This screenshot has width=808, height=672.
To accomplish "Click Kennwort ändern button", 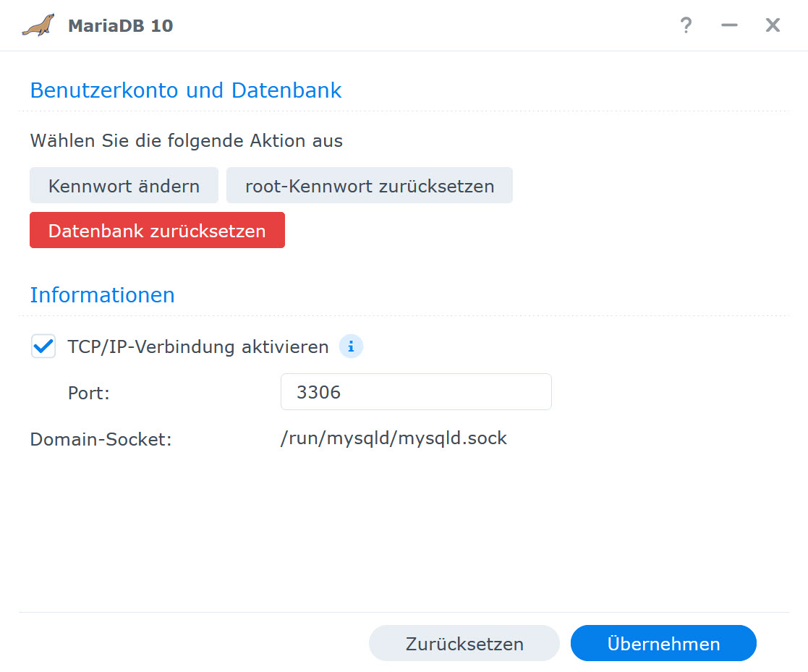I will coord(124,185).
